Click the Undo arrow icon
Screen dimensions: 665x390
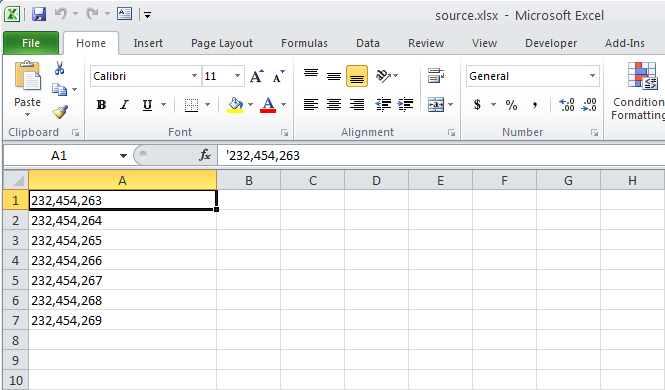coord(61,14)
